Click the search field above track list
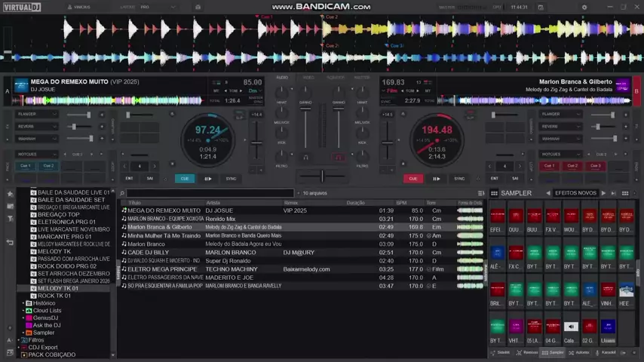The height and width of the screenshot is (362, 644). click(x=207, y=193)
